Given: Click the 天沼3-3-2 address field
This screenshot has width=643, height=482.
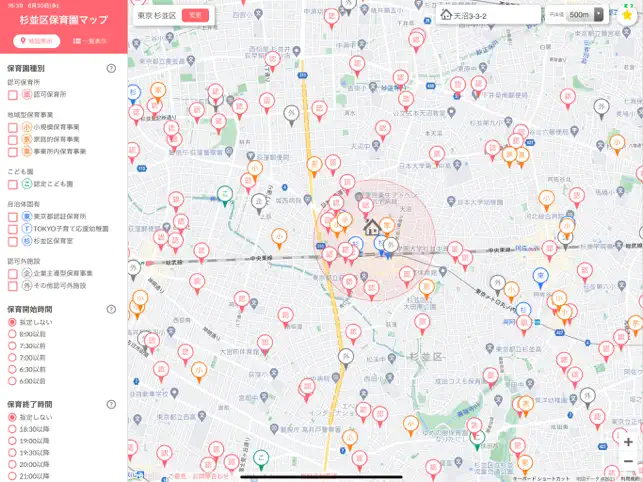Looking at the screenshot, I should tap(488, 16).
